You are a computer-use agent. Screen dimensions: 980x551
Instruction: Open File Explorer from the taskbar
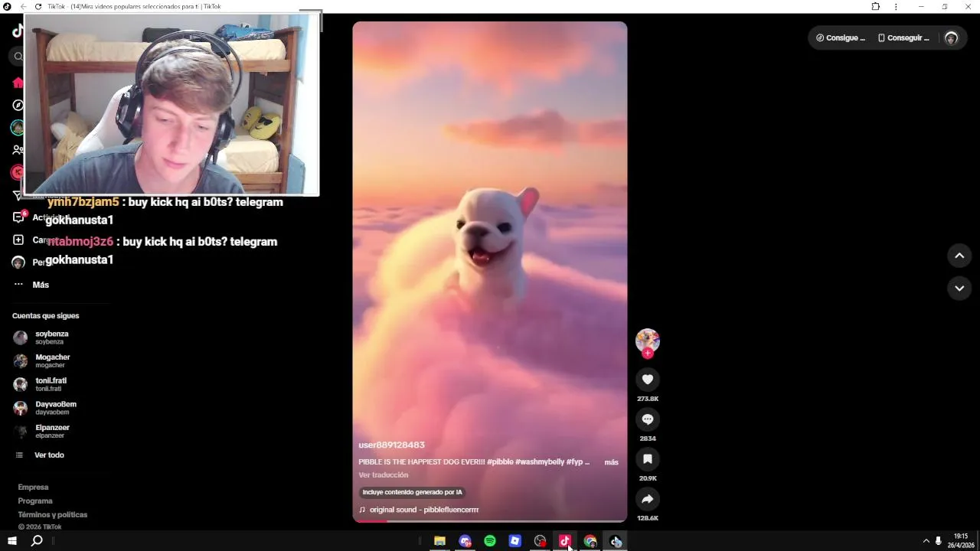[x=439, y=541]
